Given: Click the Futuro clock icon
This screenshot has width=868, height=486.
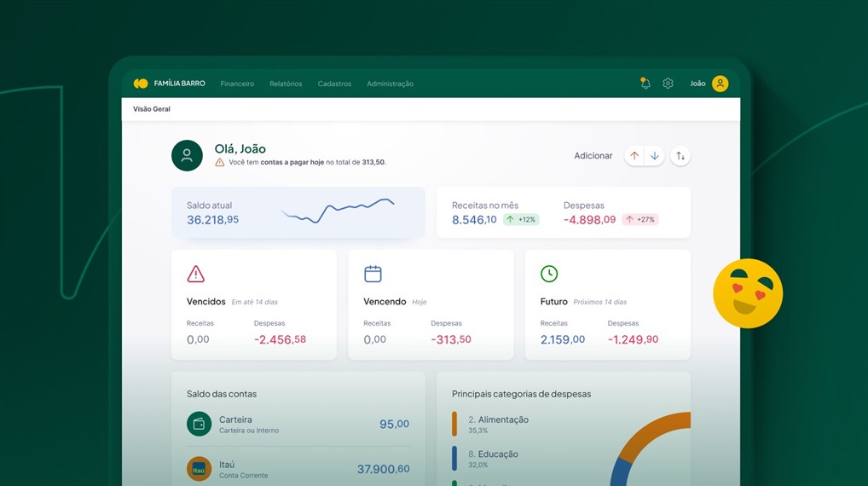Looking at the screenshot, I should coord(549,274).
